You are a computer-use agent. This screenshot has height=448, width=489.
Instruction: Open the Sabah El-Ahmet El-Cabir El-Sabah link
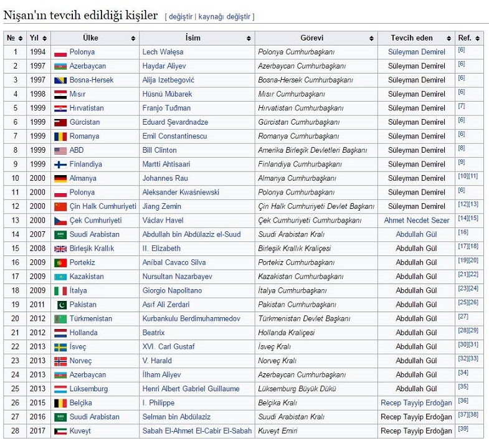coord(197,431)
